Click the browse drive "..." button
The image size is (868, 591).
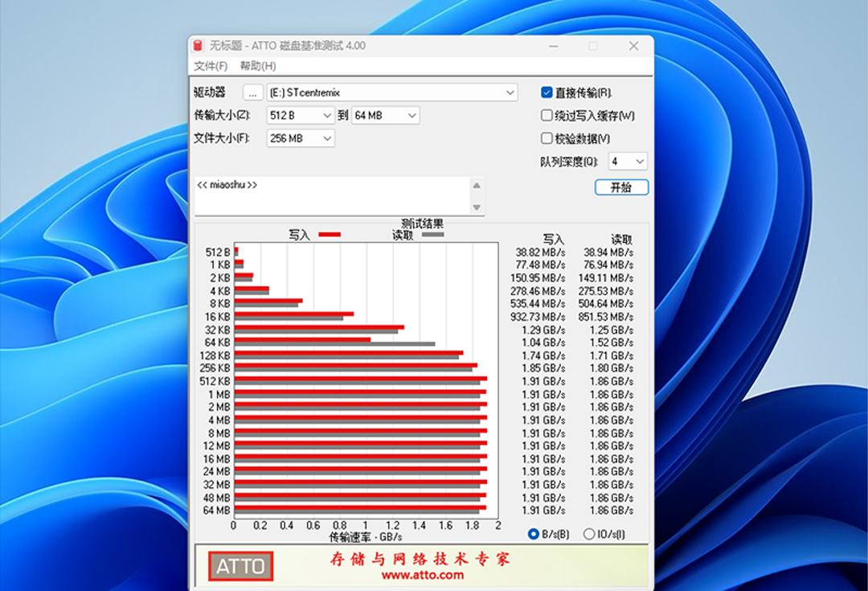(x=252, y=92)
